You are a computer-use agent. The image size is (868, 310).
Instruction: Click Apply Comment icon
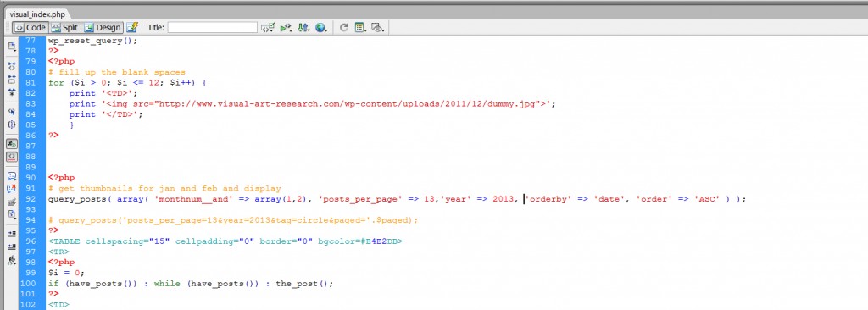pyautogui.click(x=12, y=176)
